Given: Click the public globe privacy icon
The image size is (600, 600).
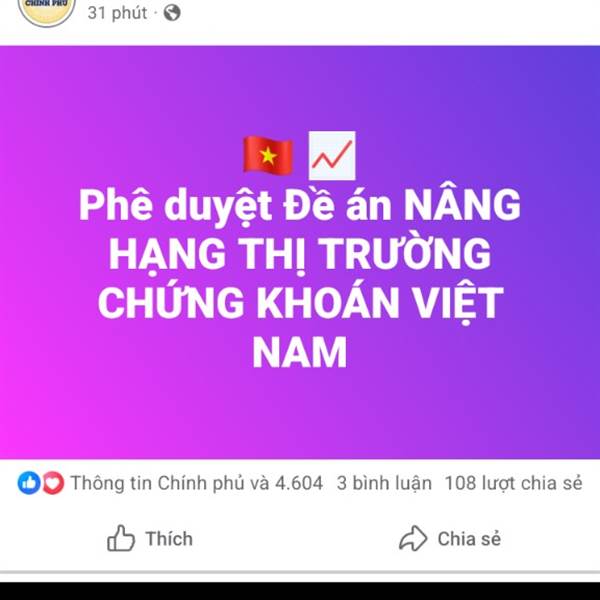Looking at the screenshot, I should [172, 13].
